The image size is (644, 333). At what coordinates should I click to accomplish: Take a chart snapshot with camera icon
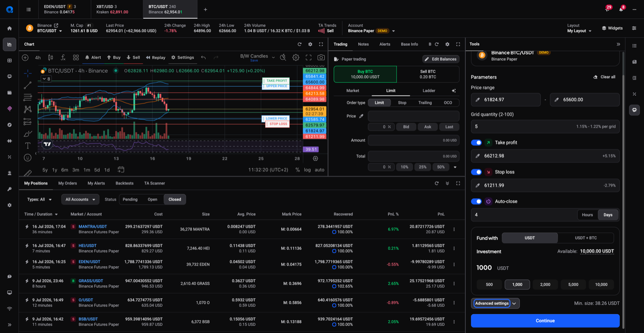pyautogui.click(x=321, y=57)
